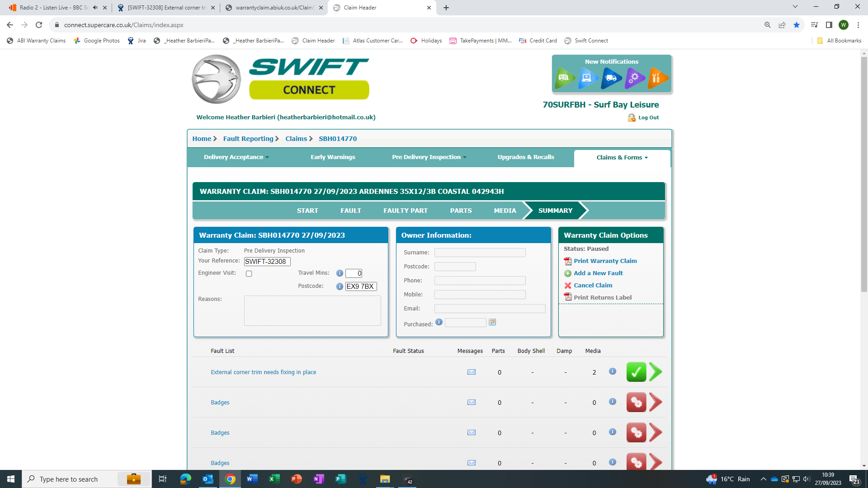This screenshot has height=488, width=868.
Task: Open the Purchased date calendar picker icon
Action: coord(492,322)
